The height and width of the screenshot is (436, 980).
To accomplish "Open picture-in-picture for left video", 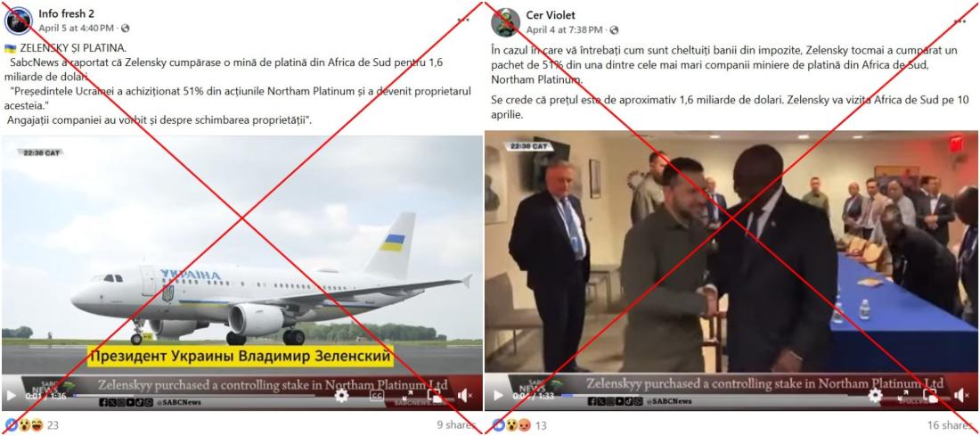I will click(x=435, y=395).
